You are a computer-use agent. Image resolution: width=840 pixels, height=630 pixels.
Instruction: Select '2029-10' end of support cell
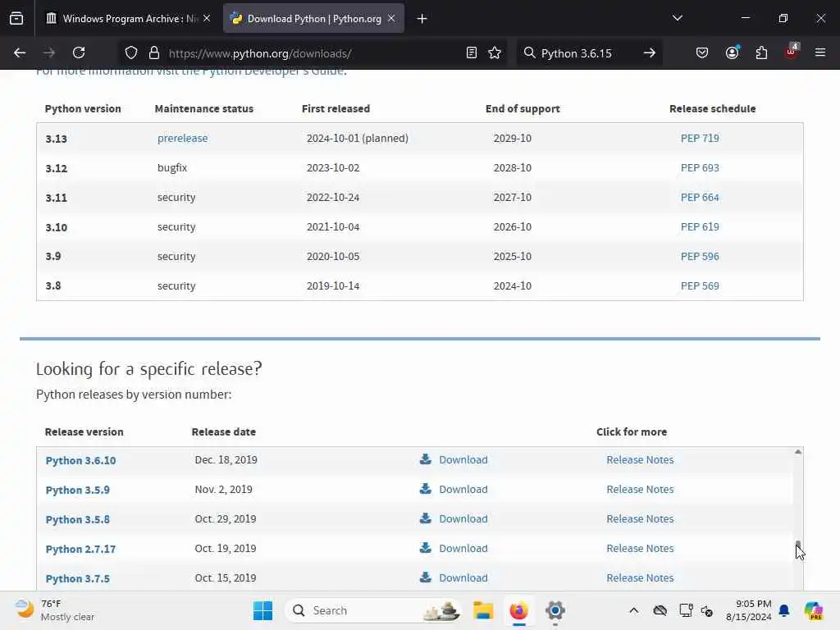[x=512, y=138]
